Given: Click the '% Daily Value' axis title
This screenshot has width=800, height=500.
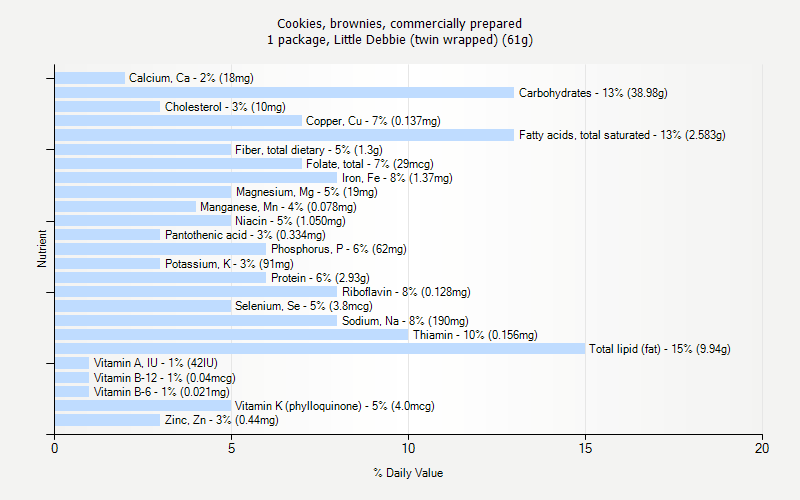Looking at the screenshot, I should (x=408, y=473).
